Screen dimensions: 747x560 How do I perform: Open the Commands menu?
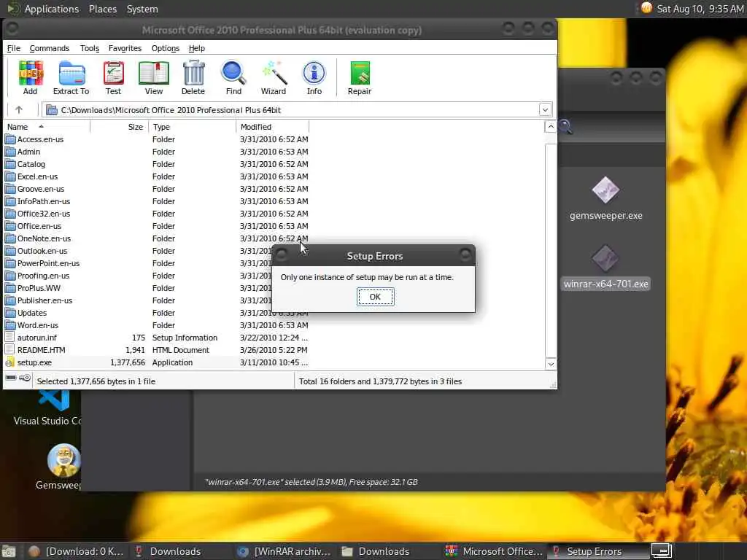pyautogui.click(x=49, y=48)
